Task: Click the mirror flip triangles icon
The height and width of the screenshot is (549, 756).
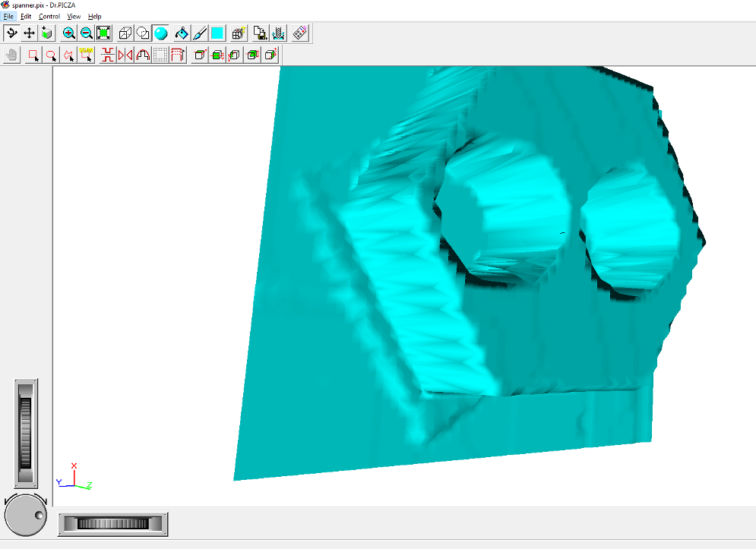Action: 125,55
